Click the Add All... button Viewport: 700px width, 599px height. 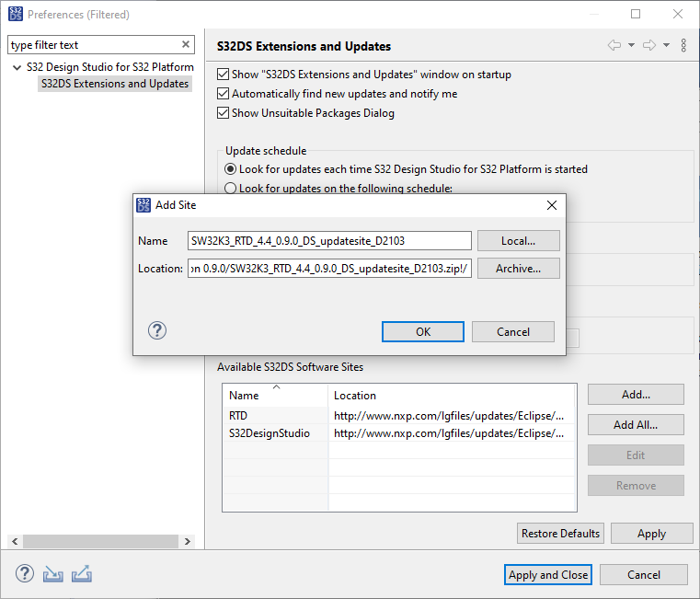click(636, 425)
